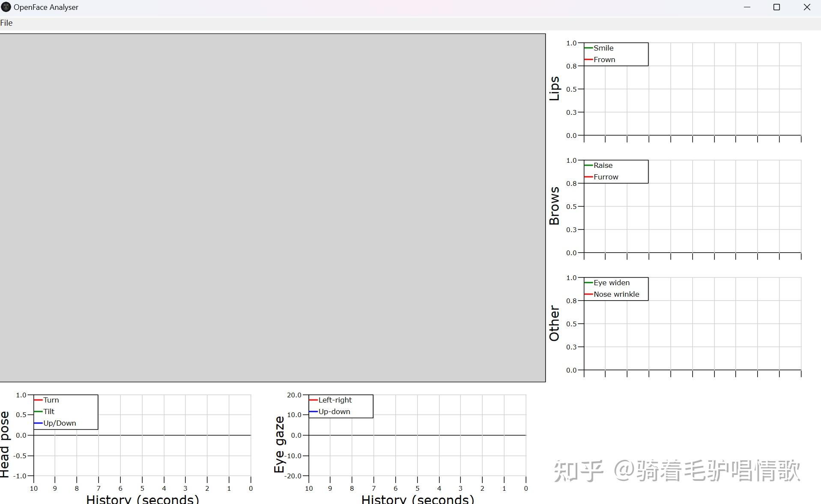Click the Smile label text in Lips legend

tap(603, 48)
